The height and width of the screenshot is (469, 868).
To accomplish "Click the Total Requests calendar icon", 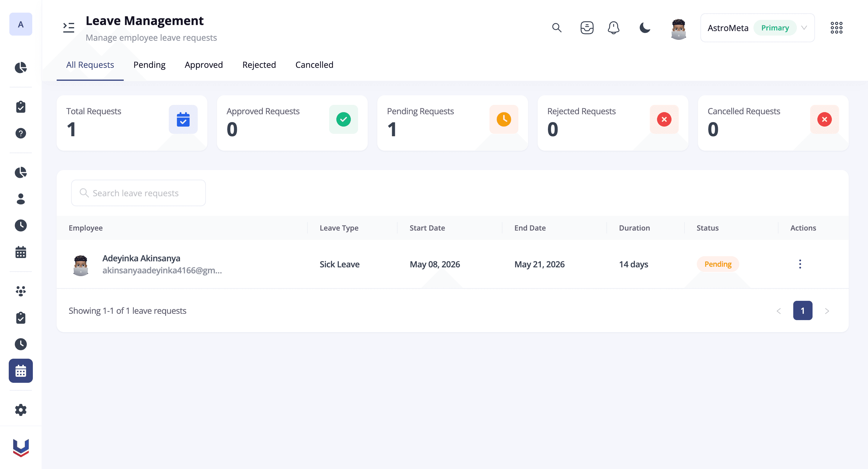I will [183, 119].
